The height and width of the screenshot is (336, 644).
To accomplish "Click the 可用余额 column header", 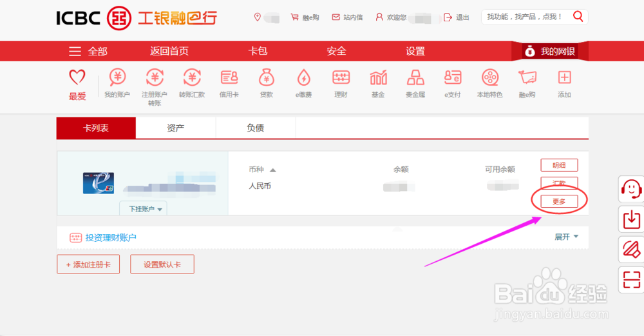I will (500, 170).
